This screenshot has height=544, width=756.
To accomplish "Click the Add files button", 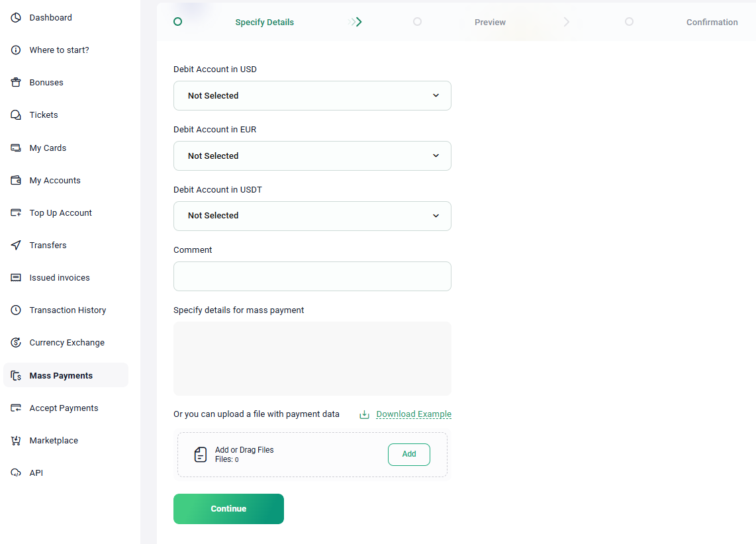I will click(409, 455).
